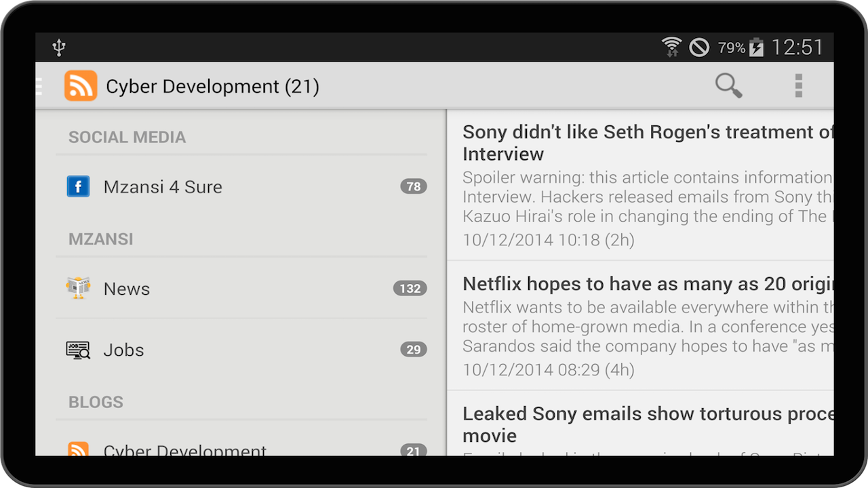The width and height of the screenshot is (868, 488).
Task: Tap the USB connection icon in the status bar
Action: 58,47
